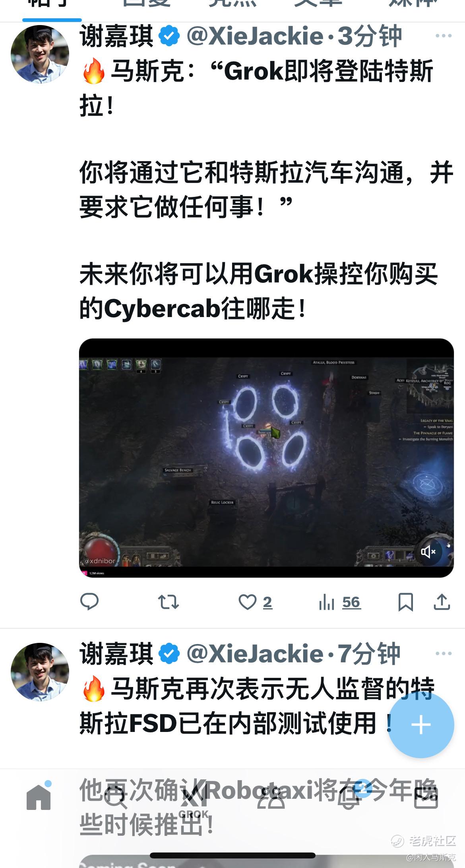This screenshot has width=465, height=868.
Task: Bookmark the Grok Tesla post
Action: click(x=406, y=602)
